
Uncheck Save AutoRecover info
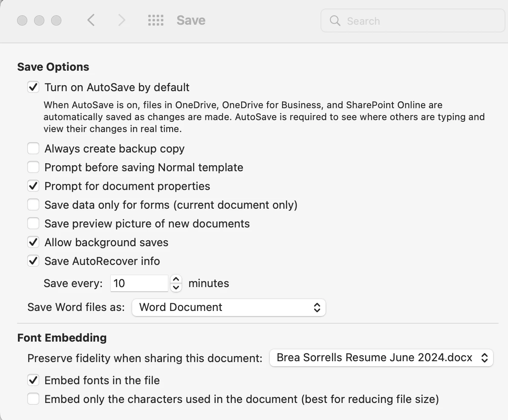click(x=33, y=261)
